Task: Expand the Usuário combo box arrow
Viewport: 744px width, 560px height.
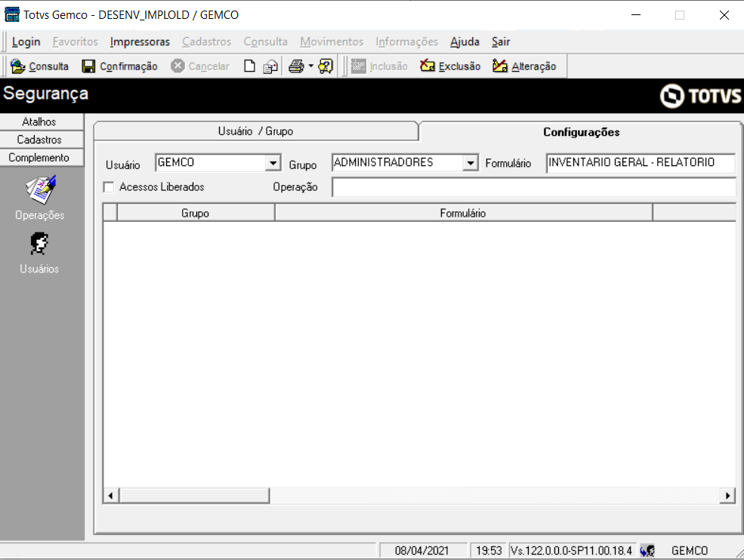Action: point(273,163)
